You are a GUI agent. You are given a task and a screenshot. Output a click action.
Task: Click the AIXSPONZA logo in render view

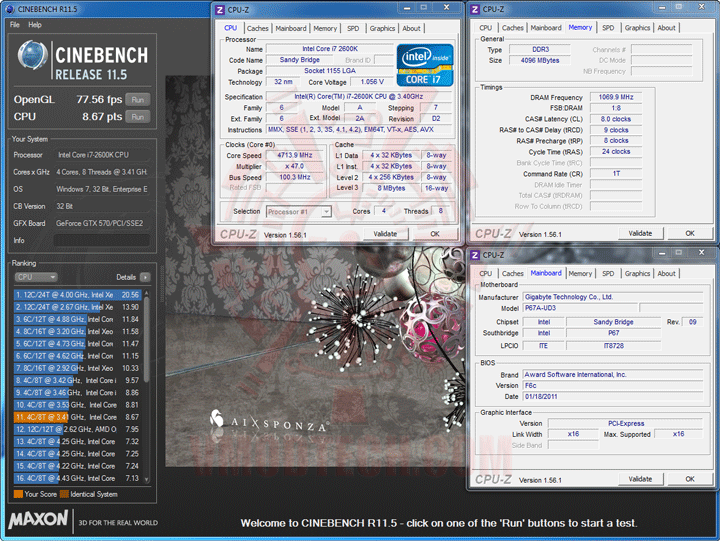click(x=269, y=421)
